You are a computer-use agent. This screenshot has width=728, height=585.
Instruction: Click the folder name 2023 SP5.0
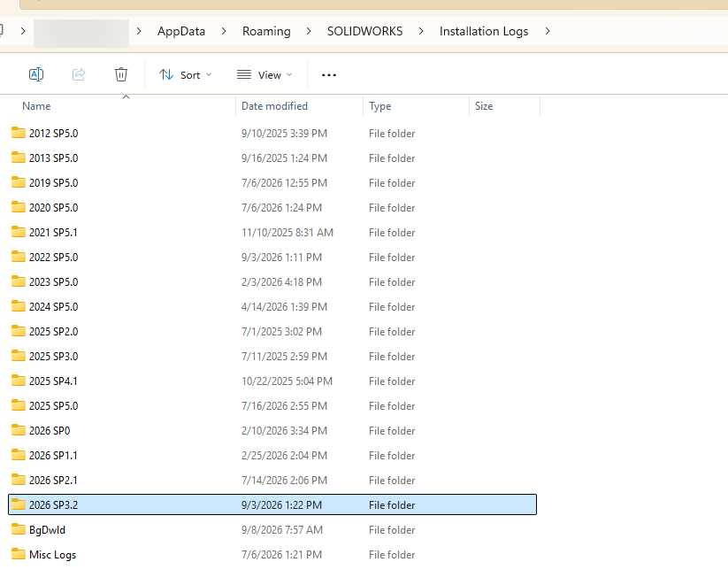53,282
